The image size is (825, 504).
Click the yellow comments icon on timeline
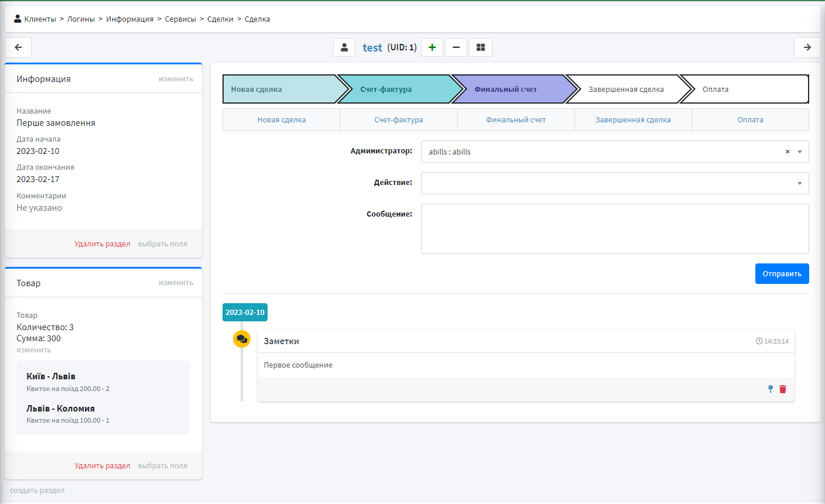click(242, 339)
